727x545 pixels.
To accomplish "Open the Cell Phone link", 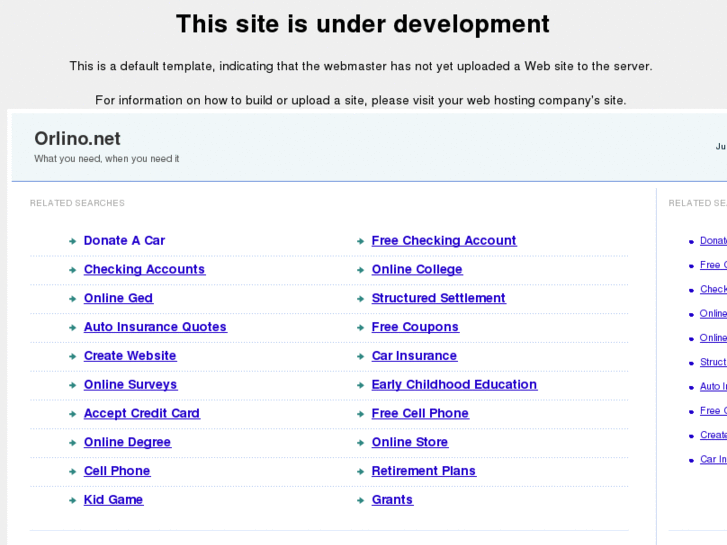I will point(117,471).
